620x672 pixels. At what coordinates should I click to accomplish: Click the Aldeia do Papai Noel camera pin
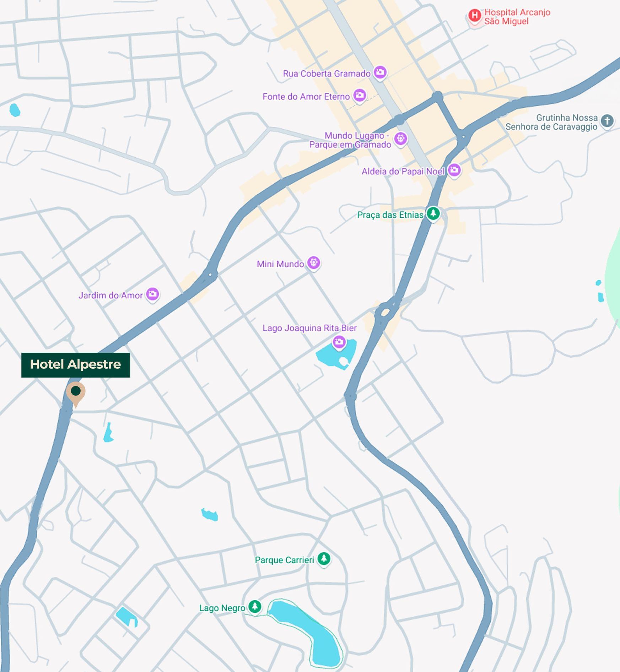coord(454,170)
